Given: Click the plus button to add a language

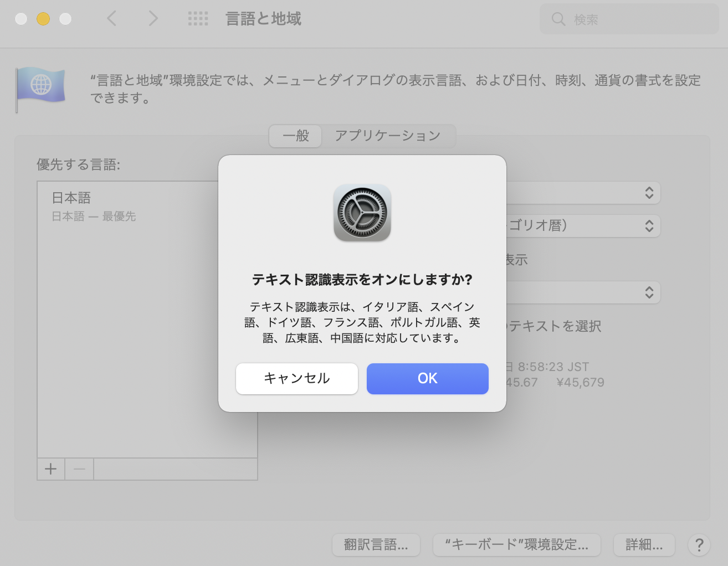Looking at the screenshot, I should pyautogui.click(x=51, y=469).
